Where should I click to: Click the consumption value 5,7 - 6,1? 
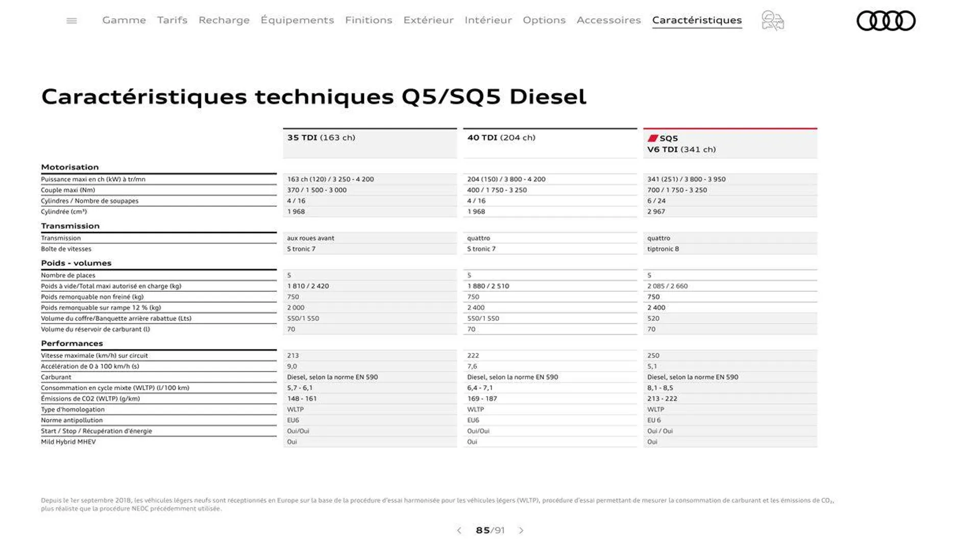(300, 388)
